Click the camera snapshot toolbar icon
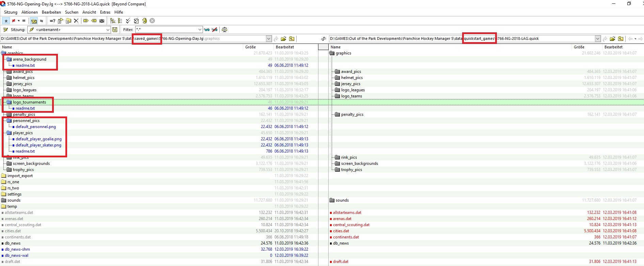Image resolution: width=644 pixels, height=266 pixels. (x=102, y=21)
